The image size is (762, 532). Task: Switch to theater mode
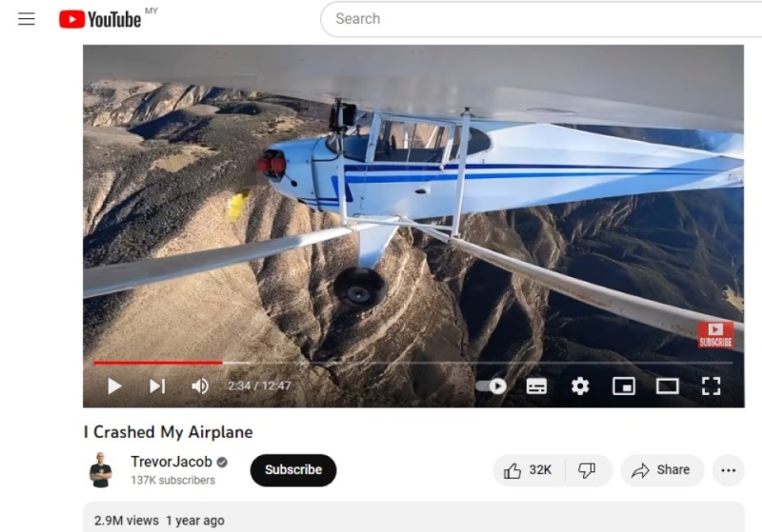(668, 386)
